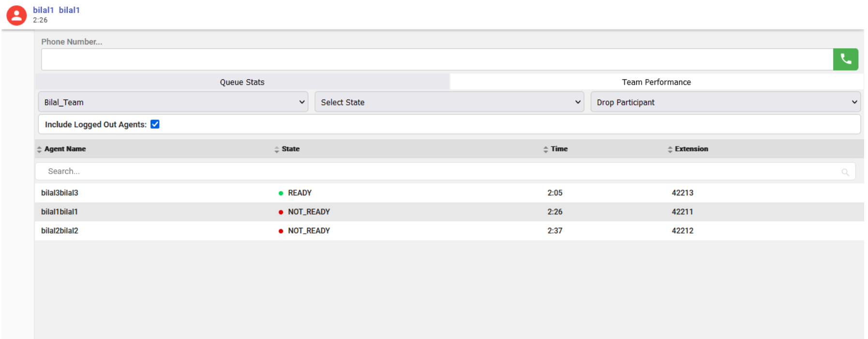Click extension 42213 in the table
Viewport: 868px width, 339px height.
(x=682, y=193)
